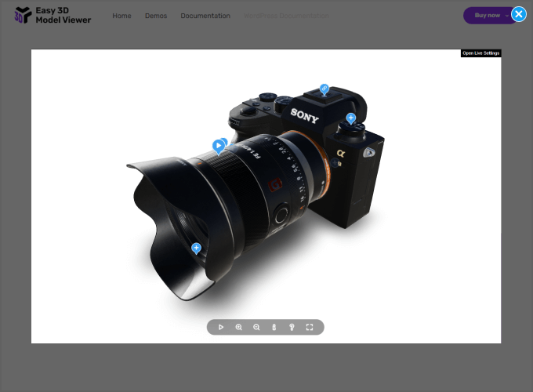
Task: Open the Documentation menu item
Action: [x=205, y=16]
